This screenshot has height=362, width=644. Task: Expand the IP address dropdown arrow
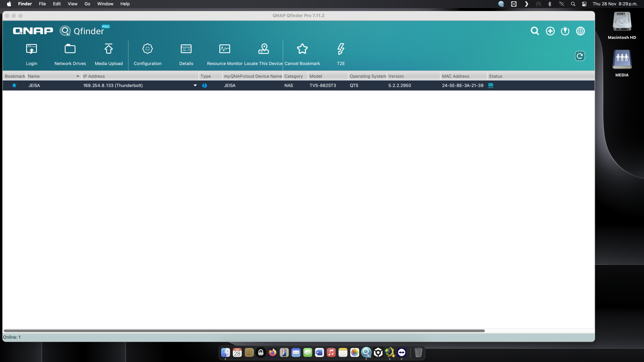tap(195, 86)
